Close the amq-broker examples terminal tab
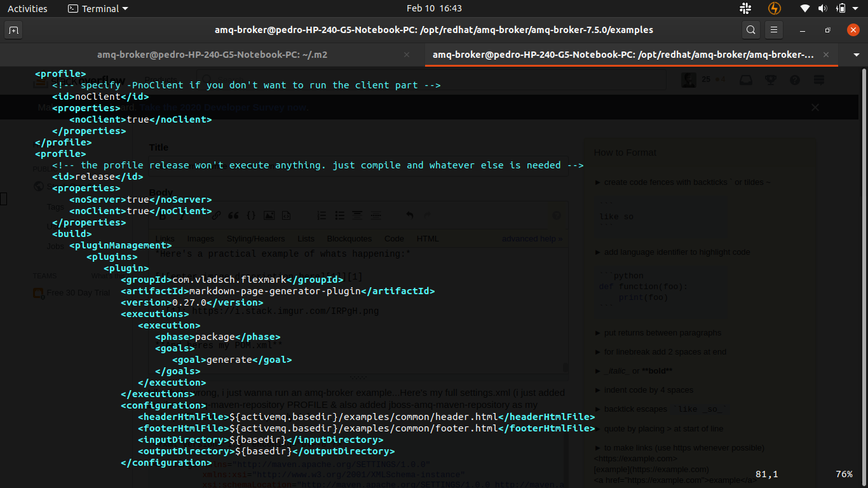 coord(826,55)
